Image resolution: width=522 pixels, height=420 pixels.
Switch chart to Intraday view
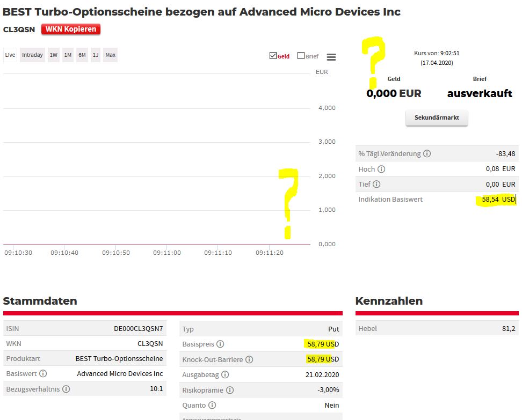[x=32, y=55]
